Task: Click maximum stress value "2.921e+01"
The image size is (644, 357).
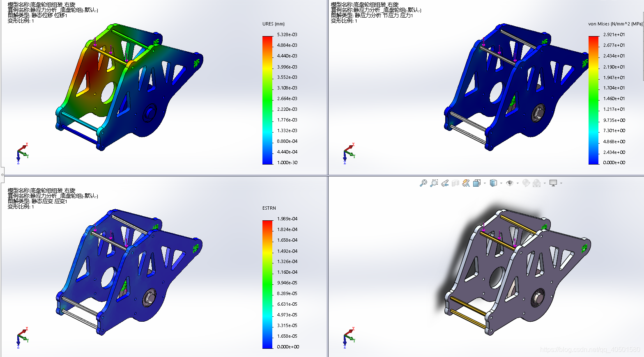Action: [x=614, y=34]
